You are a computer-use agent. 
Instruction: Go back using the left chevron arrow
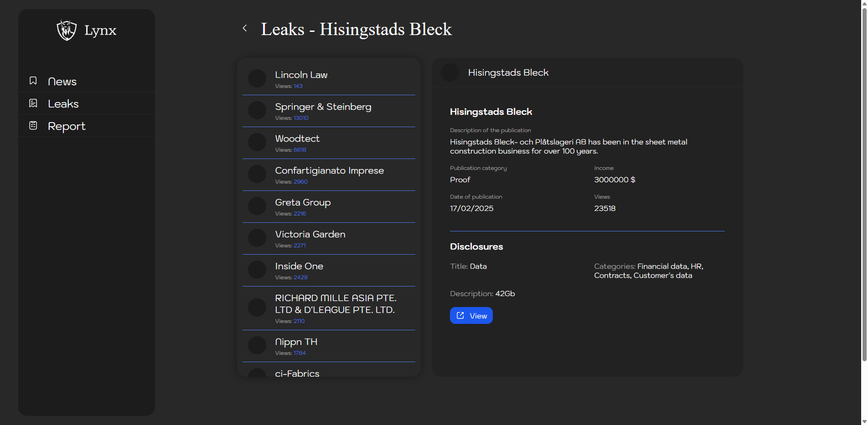tap(245, 28)
